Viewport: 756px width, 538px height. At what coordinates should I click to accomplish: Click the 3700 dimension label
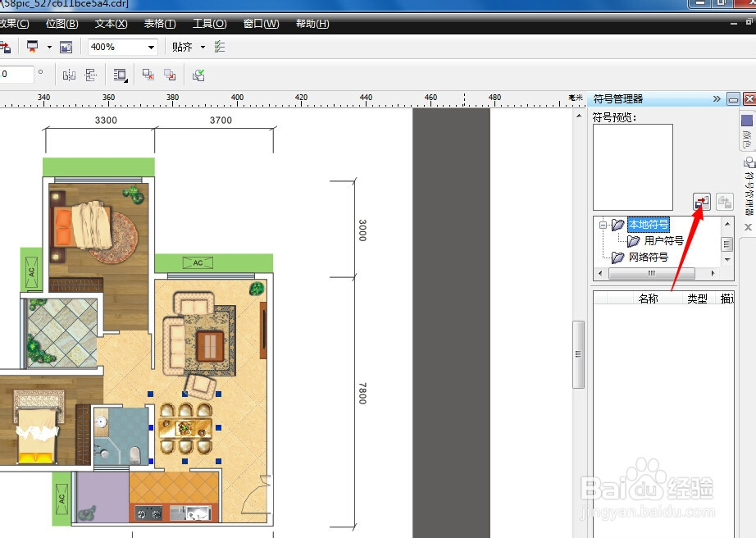pyautogui.click(x=221, y=120)
